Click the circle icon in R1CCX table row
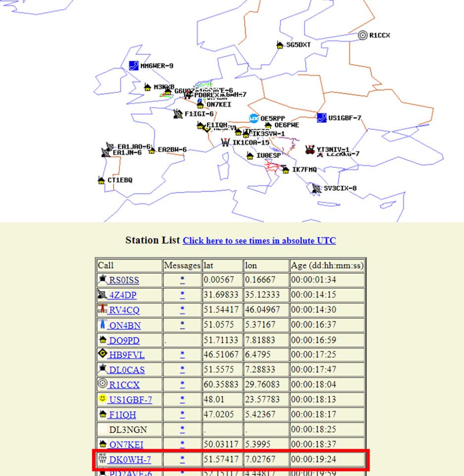This screenshot has height=476, width=464. 102,383
